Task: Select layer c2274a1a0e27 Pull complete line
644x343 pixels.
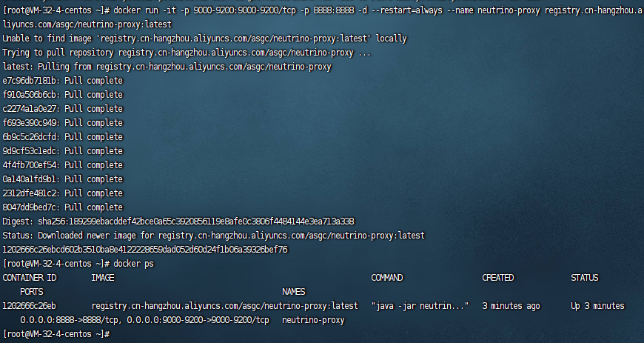Action: click(62, 109)
